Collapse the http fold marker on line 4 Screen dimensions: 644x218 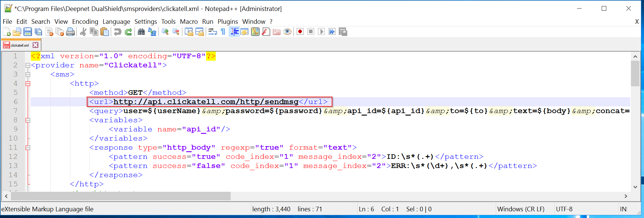point(28,84)
